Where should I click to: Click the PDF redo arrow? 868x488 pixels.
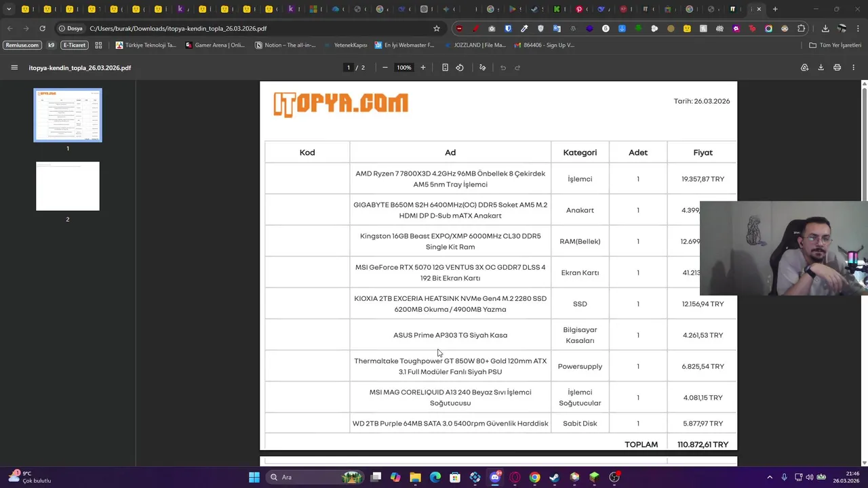(517, 68)
